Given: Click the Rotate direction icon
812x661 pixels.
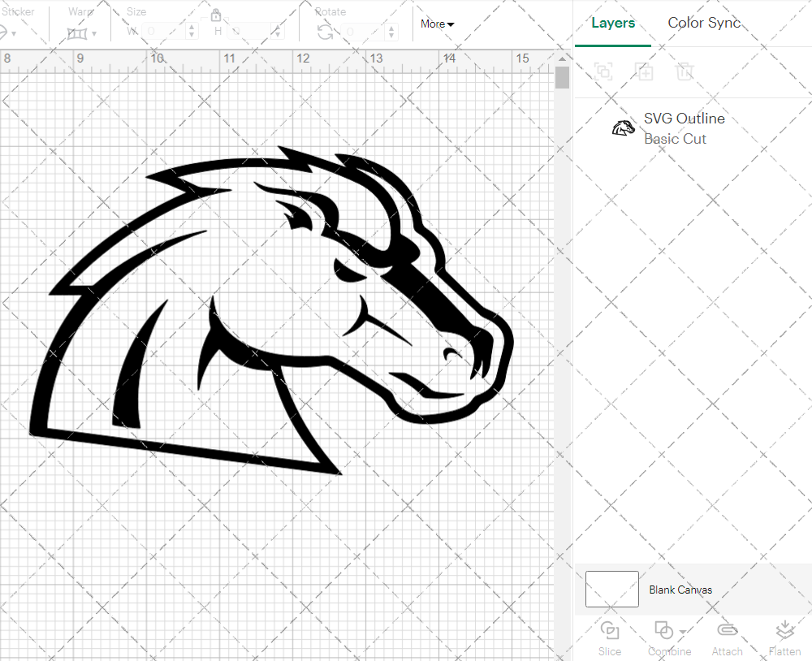Looking at the screenshot, I should coord(323,32).
